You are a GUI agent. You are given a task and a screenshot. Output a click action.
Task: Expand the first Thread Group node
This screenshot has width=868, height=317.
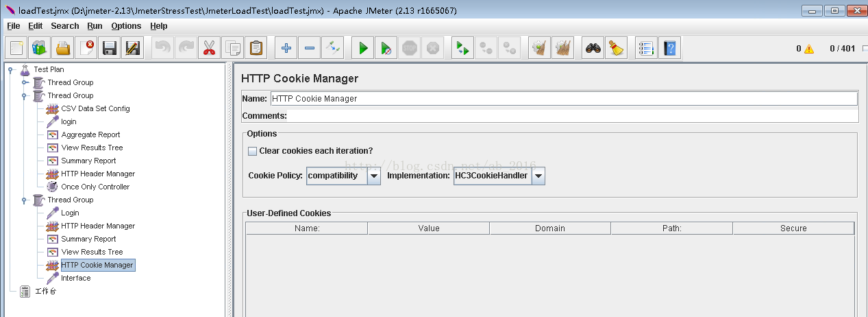(24, 82)
